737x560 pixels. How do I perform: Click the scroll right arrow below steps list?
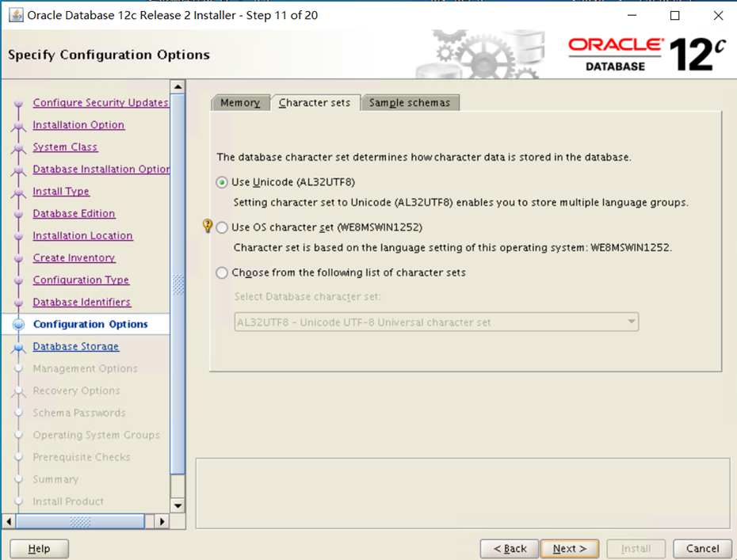point(162,521)
